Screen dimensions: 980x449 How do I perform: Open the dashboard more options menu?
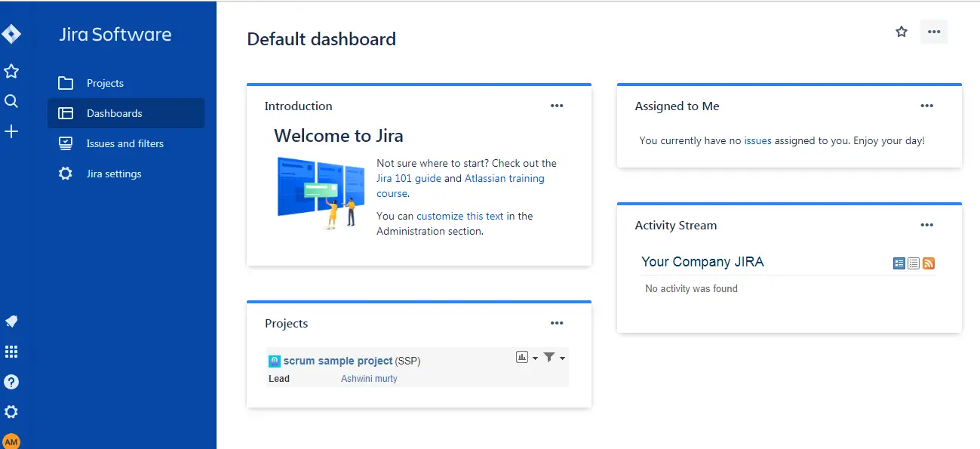(x=933, y=32)
